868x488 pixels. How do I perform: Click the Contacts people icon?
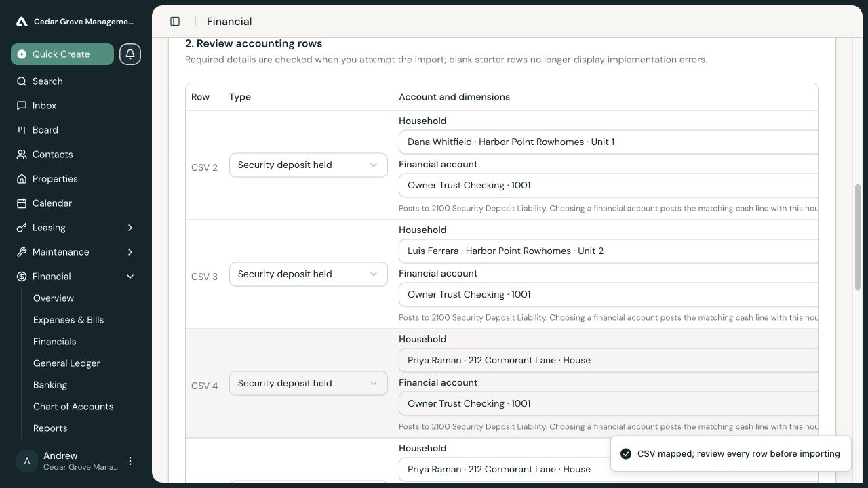click(22, 155)
